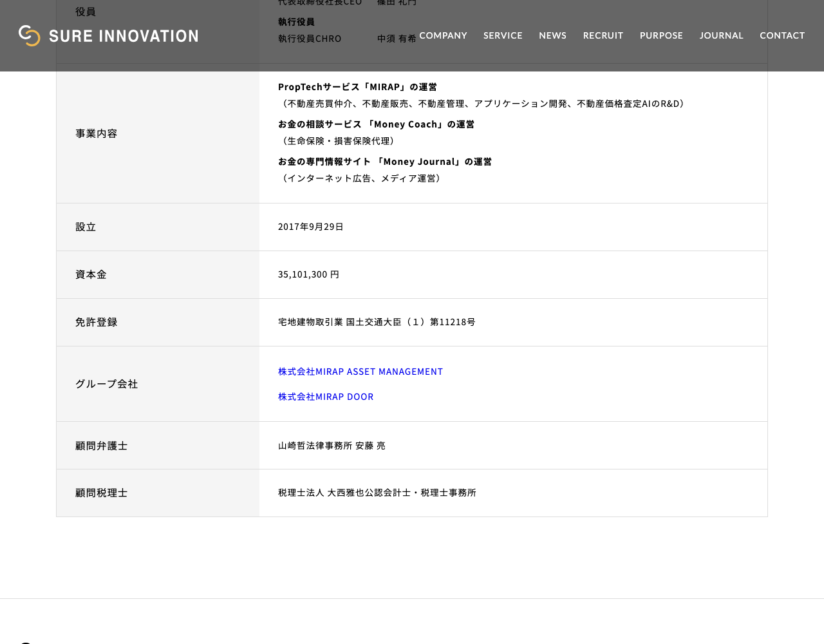Image resolution: width=824 pixels, height=644 pixels.
Task: Follow the 株式会社MIRAP DOOR link
Action: click(326, 397)
